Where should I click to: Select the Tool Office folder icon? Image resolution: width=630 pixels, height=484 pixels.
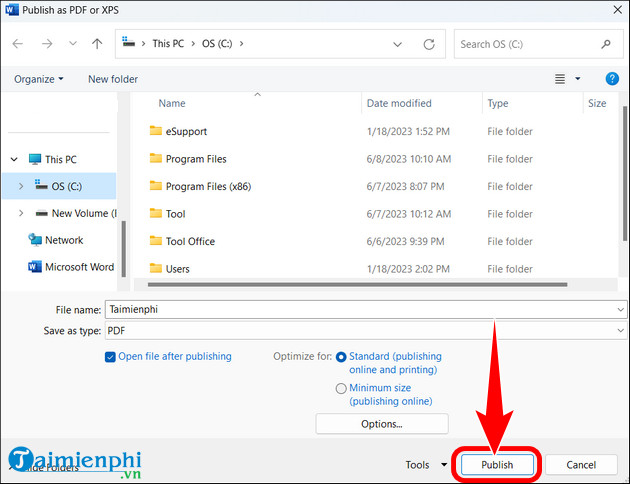(155, 240)
